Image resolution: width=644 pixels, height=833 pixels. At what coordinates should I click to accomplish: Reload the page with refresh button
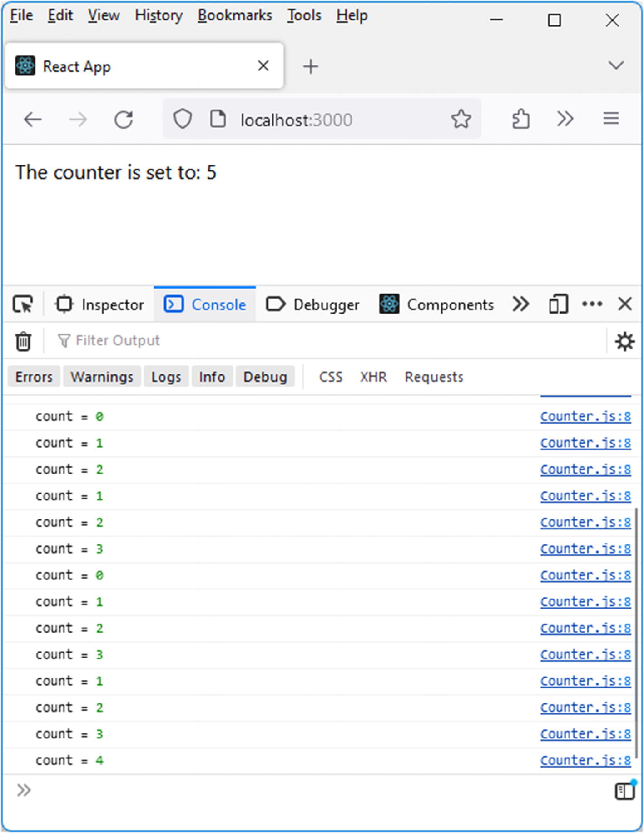124,120
